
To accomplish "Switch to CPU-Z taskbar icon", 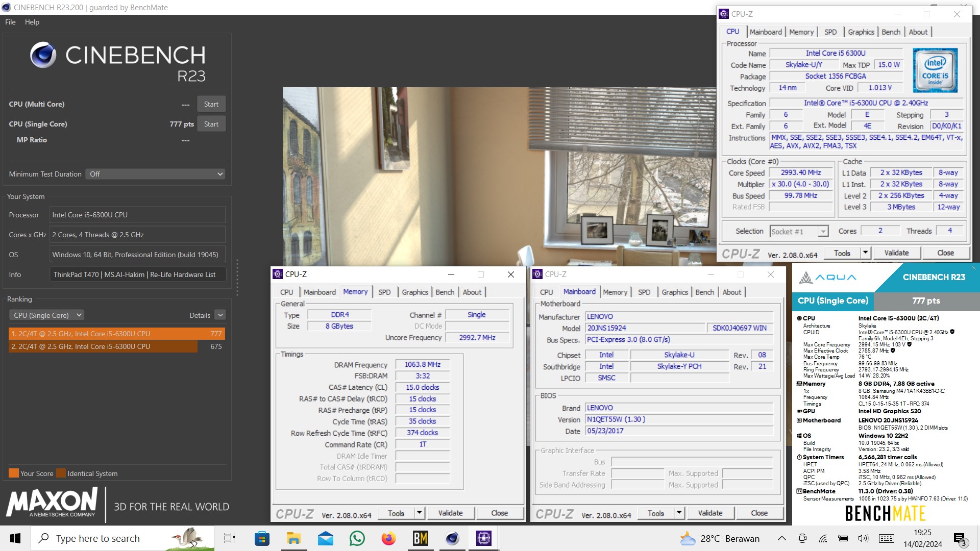I will click(483, 538).
